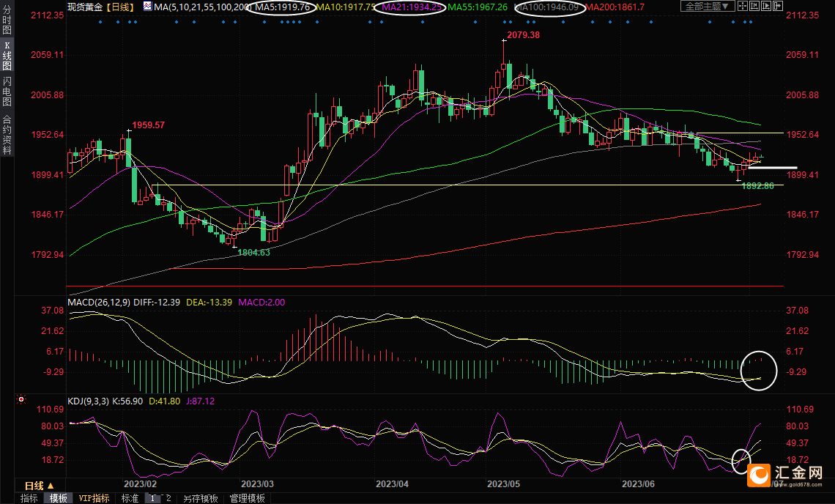Click the red sun icon beside KDJ panel
Viewport: 835px width, 504px height.
tap(21, 400)
